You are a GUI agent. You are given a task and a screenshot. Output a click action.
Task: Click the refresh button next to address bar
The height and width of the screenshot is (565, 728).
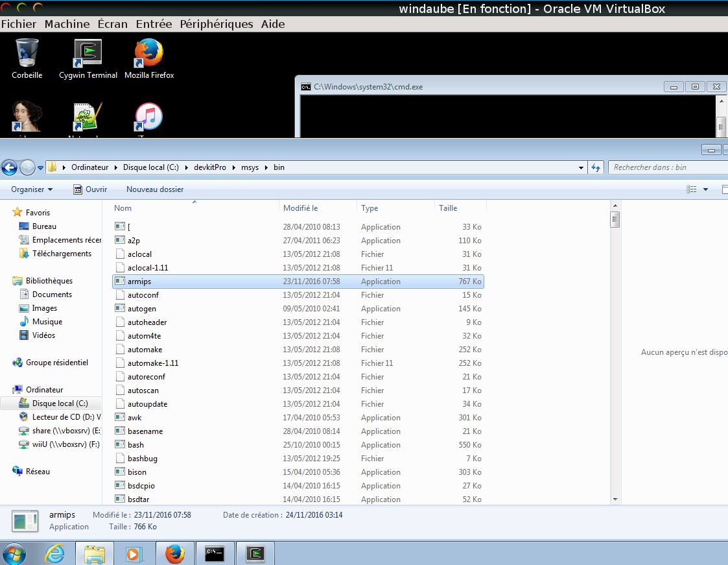pos(596,168)
